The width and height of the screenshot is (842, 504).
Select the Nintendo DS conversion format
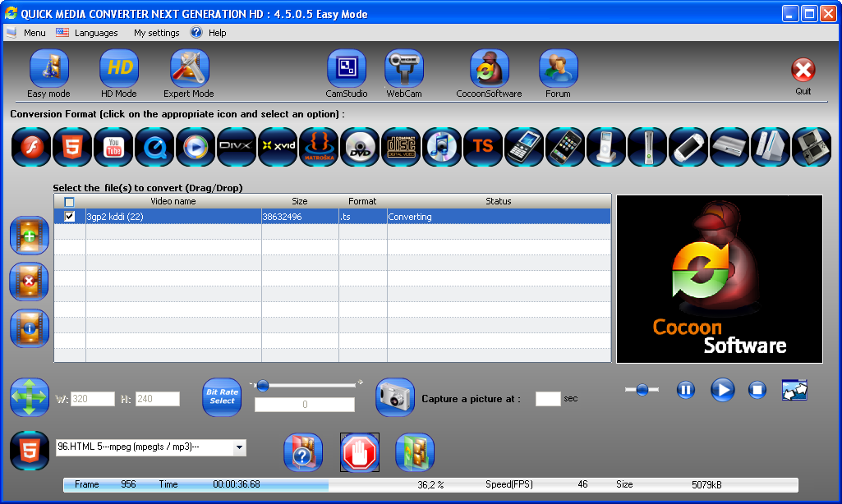(812, 147)
